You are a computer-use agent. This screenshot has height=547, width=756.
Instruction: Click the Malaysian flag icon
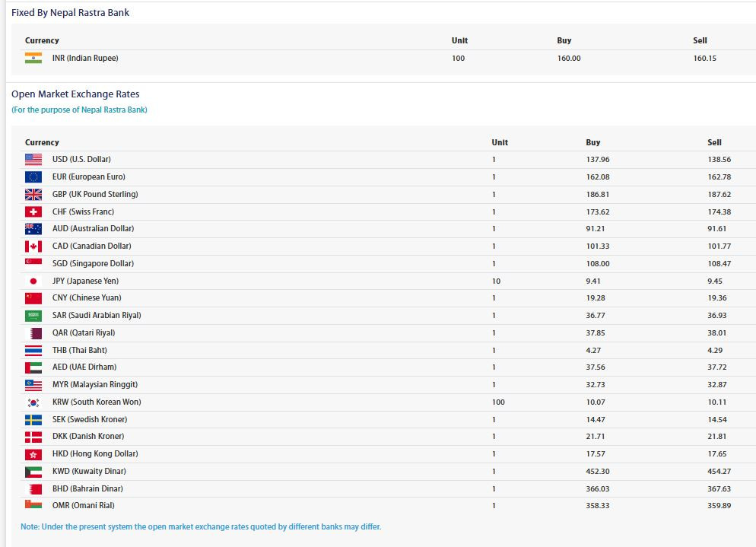click(33, 385)
